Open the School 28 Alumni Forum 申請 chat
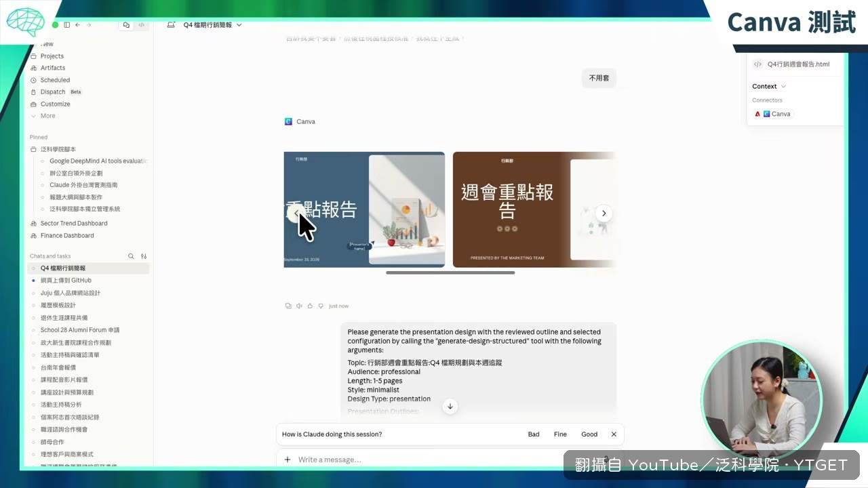The width and height of the screenshot is (868, 488). click(79, 330)
